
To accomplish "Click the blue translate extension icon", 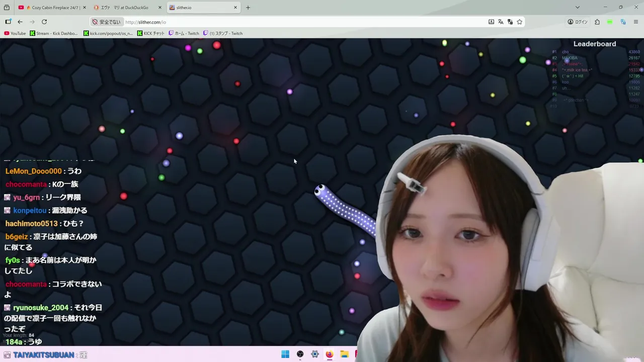I will pos(623,22).
